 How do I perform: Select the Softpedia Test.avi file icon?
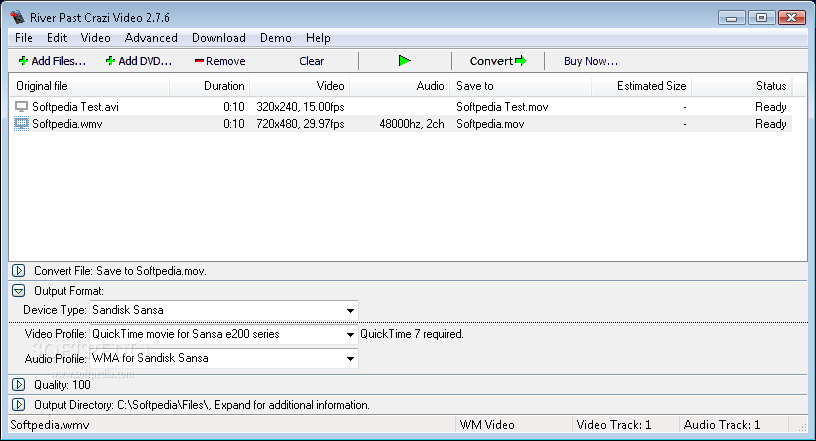pyautogui.click(x=21, y=107)
